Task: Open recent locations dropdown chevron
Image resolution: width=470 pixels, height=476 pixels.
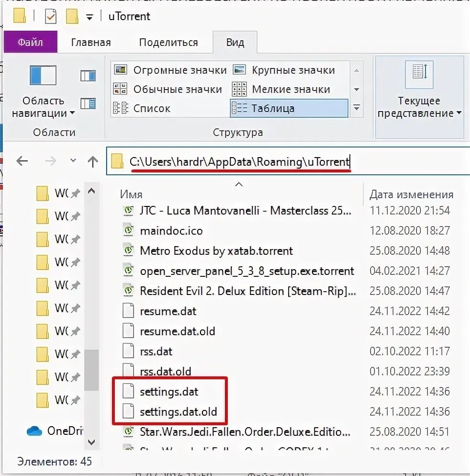Action: 73,160
